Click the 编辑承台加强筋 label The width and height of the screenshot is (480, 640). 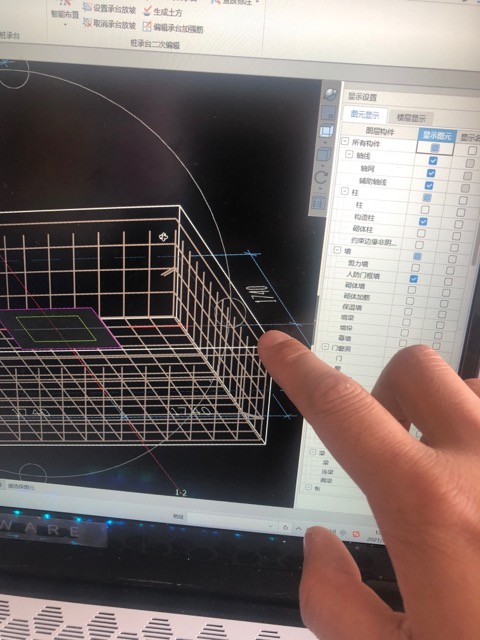point(178,28)
